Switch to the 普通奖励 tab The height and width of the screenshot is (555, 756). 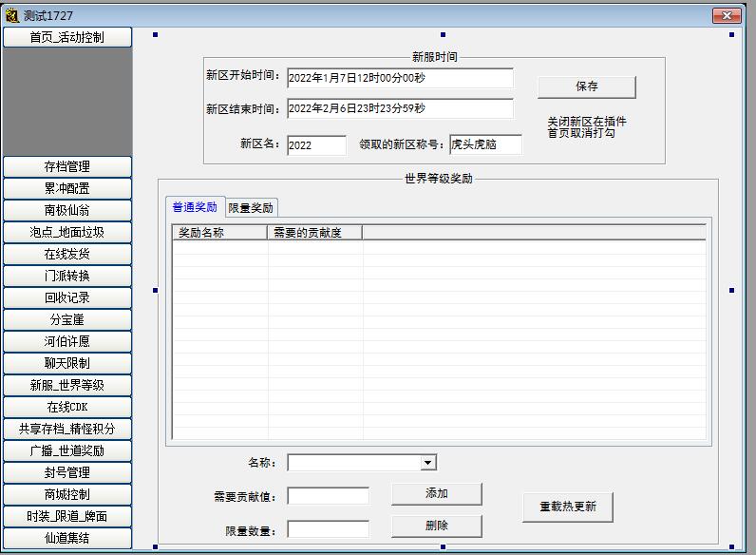(x=195, y=207)
